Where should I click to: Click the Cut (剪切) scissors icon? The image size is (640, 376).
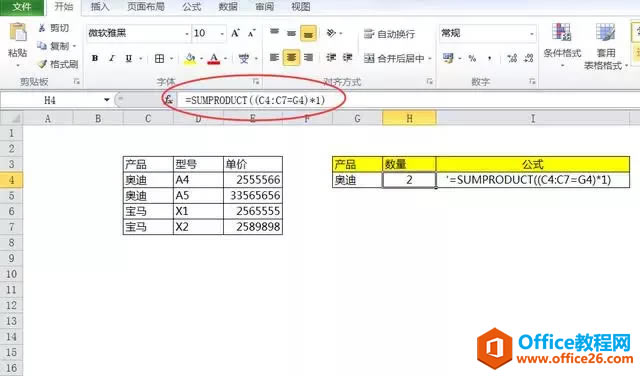42,28
